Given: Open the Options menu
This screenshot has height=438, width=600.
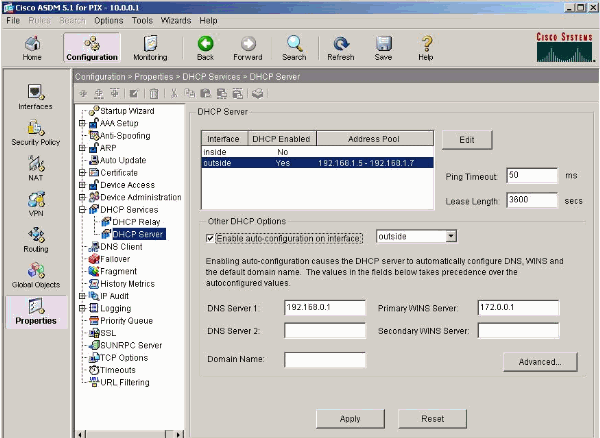Looking at the screenshot, I should (x=109, y=20).
